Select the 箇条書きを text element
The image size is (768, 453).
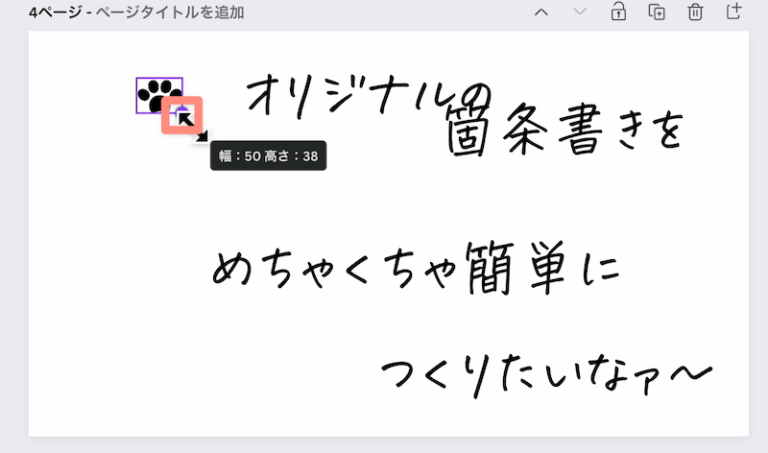point(566,130)
